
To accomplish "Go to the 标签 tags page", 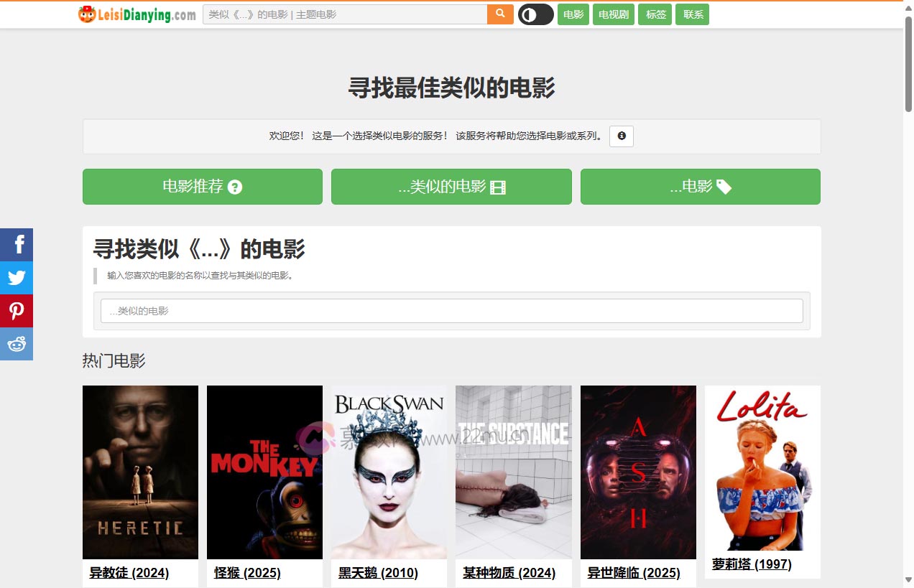I will click(x=655, y=14).
